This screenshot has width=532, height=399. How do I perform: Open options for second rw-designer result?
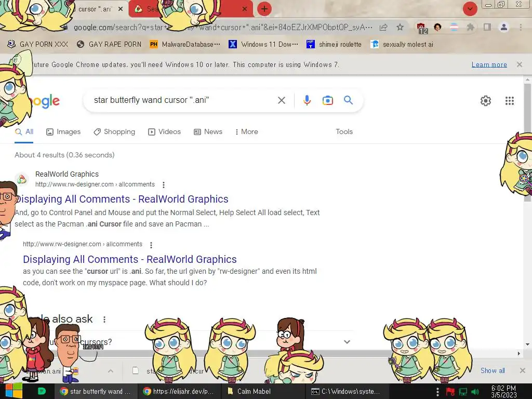[151, 245]
